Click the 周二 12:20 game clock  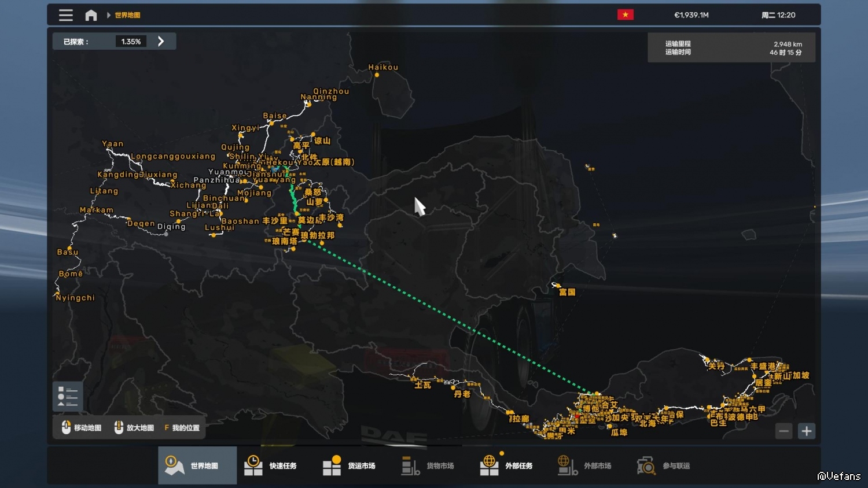click(x=778, y=15)
